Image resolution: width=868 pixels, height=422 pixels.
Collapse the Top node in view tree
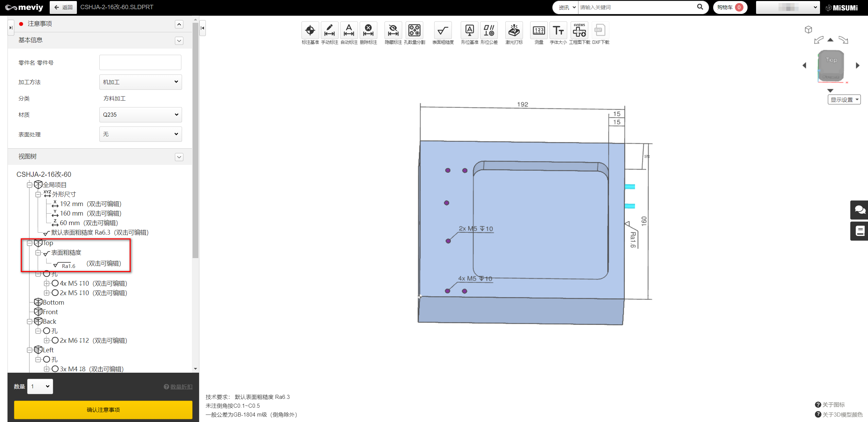[30, 243]
